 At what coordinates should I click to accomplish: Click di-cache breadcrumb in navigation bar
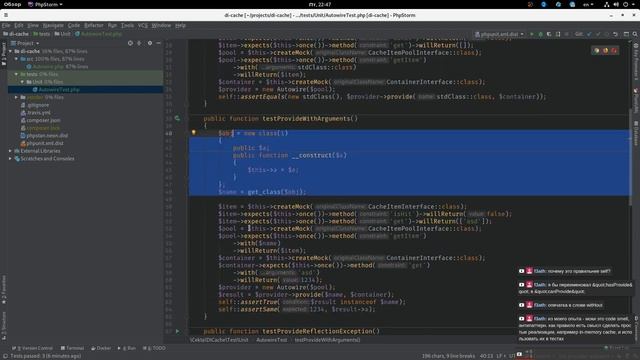pyautogui.click(x=16, y=34)
